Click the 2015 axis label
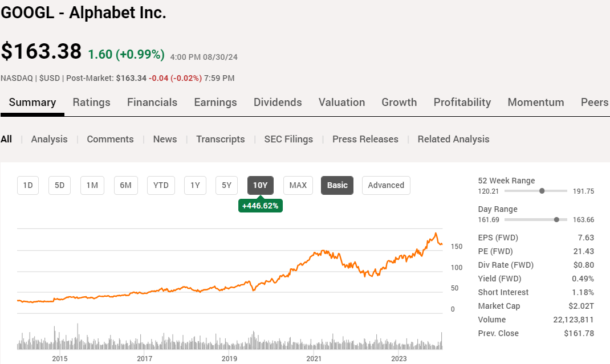The height and width of the screenshot is (364, 610). 60,358
